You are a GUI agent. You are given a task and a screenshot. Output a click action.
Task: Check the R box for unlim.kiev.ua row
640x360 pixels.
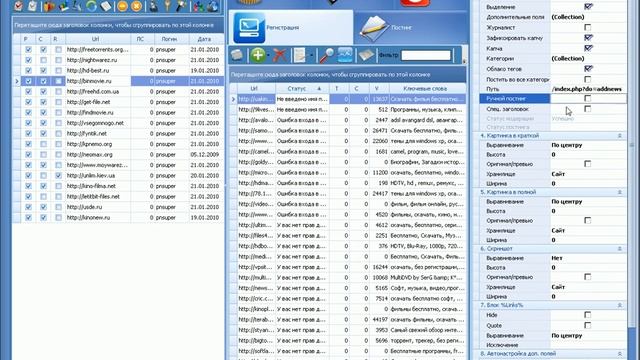[58, 176]
